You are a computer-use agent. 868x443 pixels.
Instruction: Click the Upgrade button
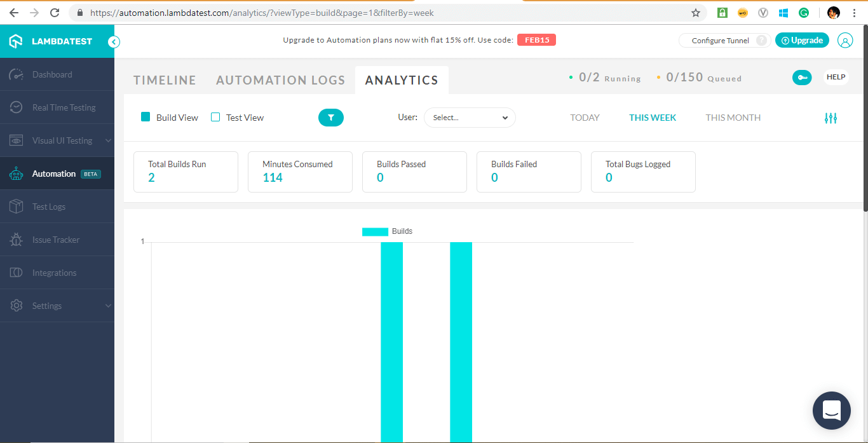[802, 39]
